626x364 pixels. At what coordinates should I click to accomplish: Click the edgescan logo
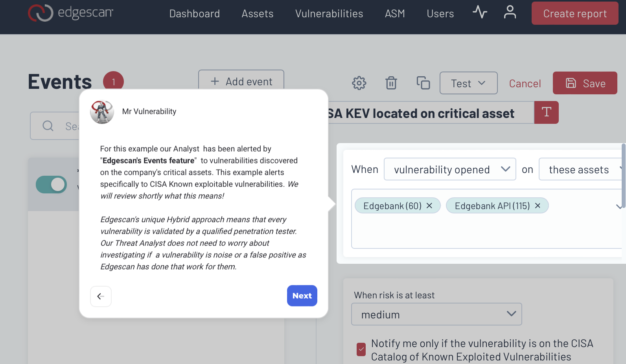[x=71, y=13]
